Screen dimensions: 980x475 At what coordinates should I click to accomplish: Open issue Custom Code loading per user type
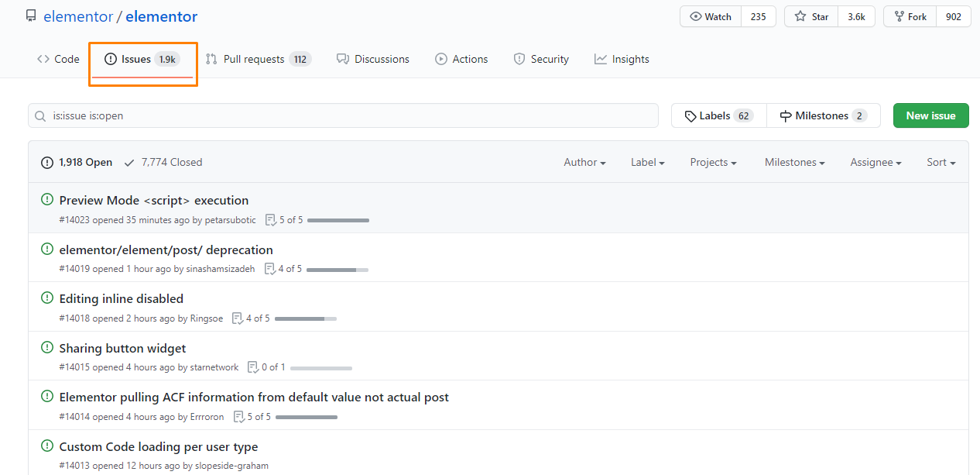[159, 447]
